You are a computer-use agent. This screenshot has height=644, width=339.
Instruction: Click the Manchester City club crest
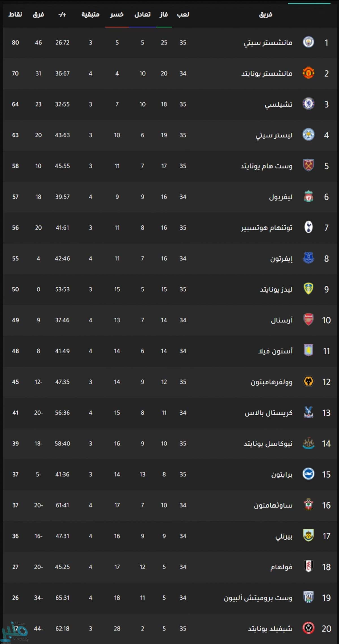tap(308, 42)
